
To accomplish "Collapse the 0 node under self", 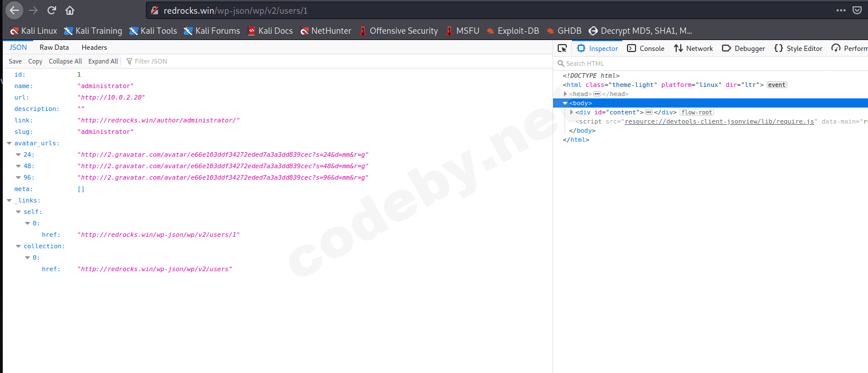I will 27,223.
